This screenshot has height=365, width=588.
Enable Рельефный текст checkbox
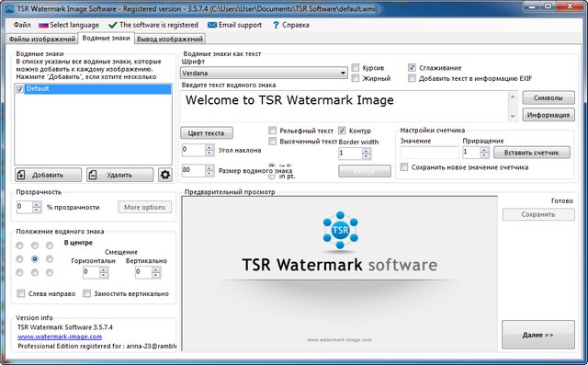pos(272,131)
